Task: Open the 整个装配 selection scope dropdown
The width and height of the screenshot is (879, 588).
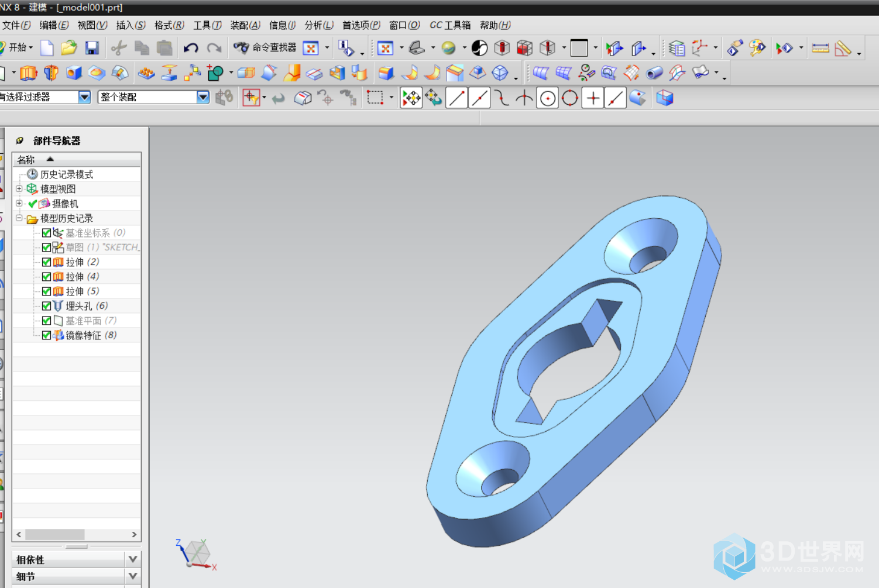Action: (203, 97)
